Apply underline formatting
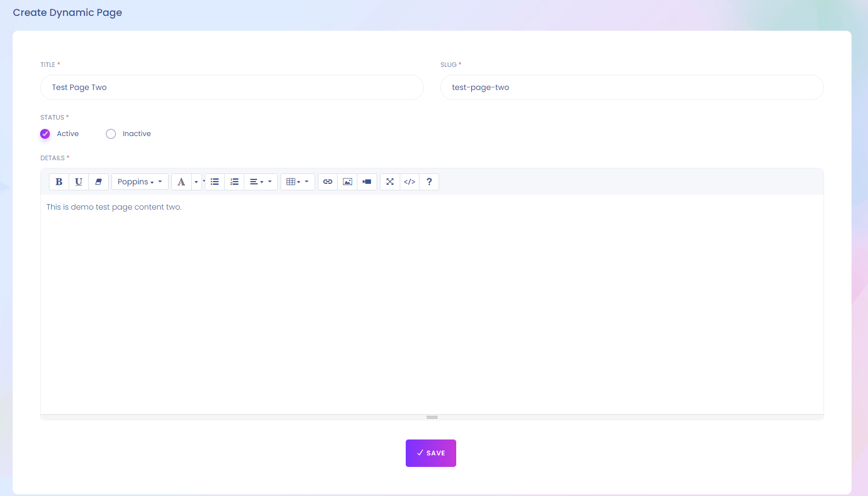Screen dimensions: 868x496 pyautogui.click(x=79, y=182)
